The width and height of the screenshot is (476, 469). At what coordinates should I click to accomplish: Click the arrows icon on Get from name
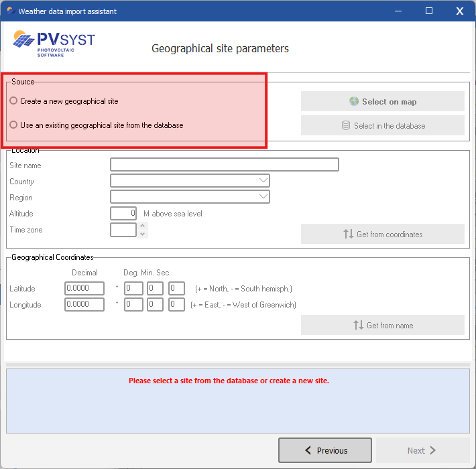(358, 326)
